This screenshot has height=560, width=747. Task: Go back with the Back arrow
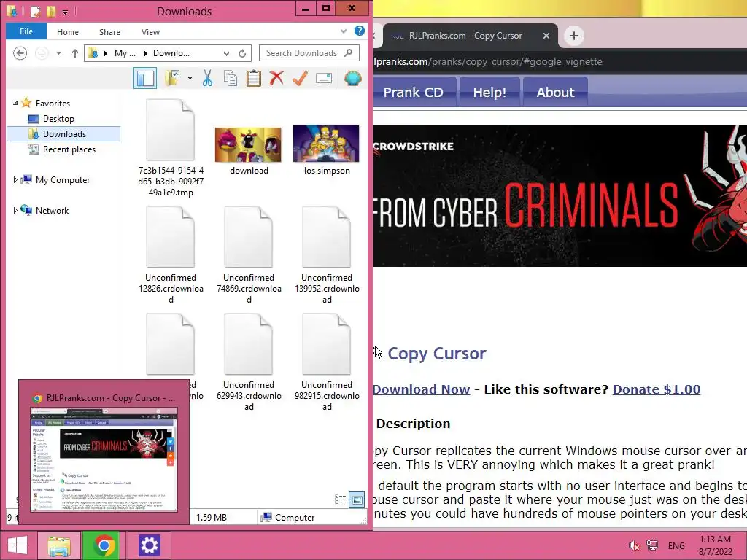20,52
